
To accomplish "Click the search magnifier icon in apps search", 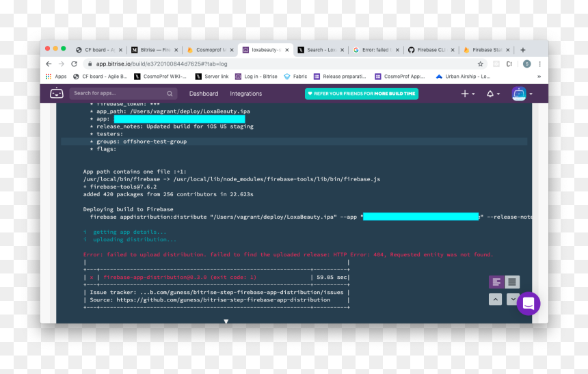I will pos(170,94).
